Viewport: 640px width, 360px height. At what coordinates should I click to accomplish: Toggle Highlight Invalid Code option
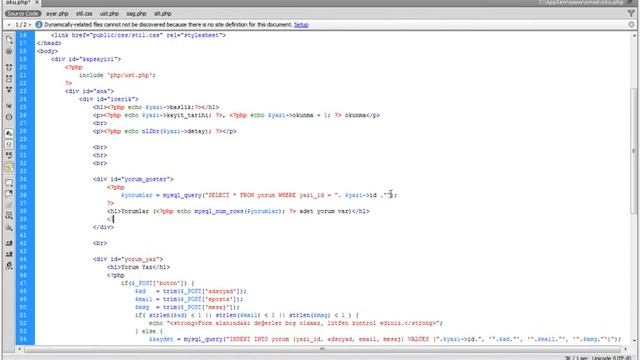tap(9, 144)
